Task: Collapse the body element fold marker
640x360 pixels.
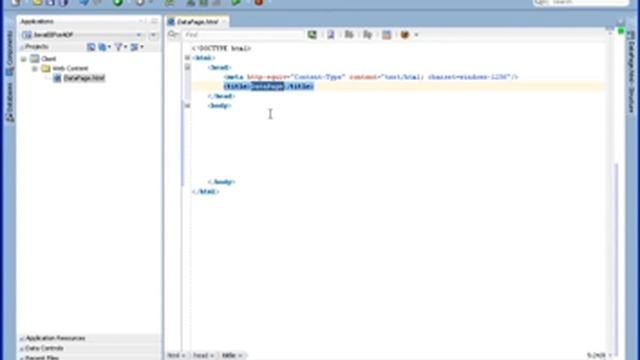Action: 187,106
